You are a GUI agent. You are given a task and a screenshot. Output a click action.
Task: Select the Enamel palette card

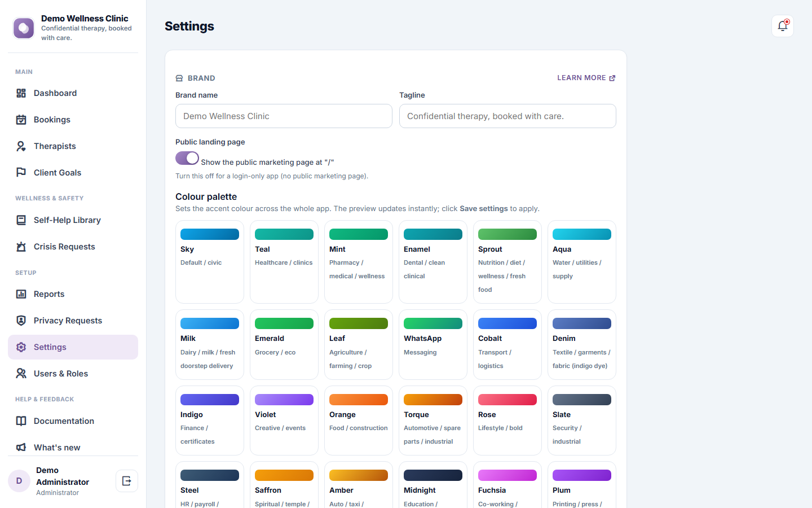pyautogui.click(x=433, y=262)
